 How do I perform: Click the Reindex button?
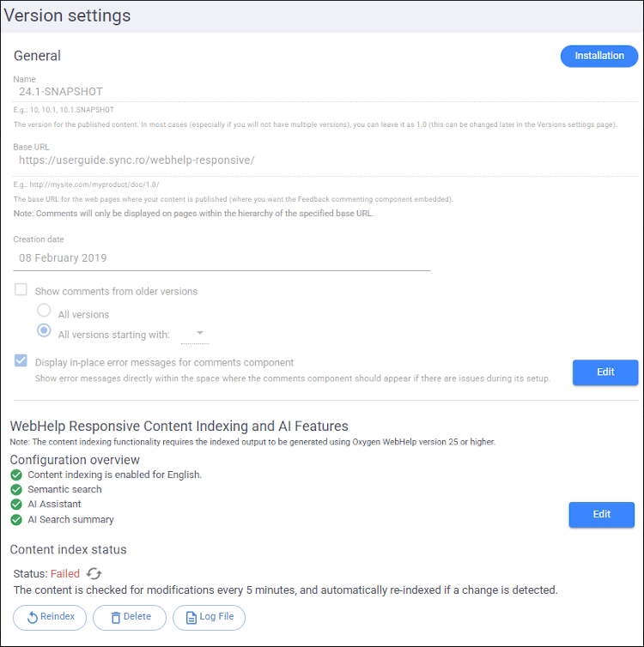coord(50,617)
